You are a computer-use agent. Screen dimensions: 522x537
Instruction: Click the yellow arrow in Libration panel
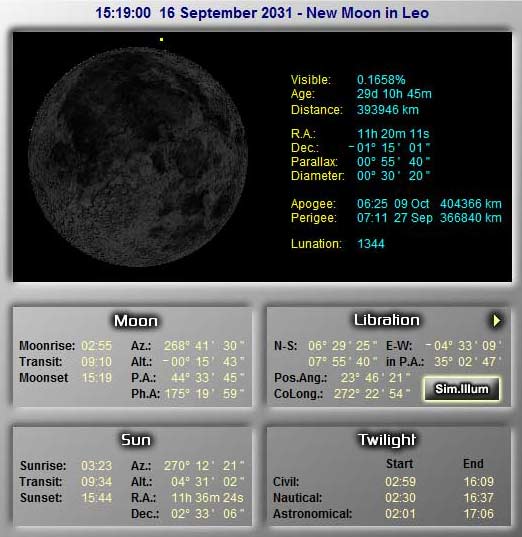[x=497, y=321]
